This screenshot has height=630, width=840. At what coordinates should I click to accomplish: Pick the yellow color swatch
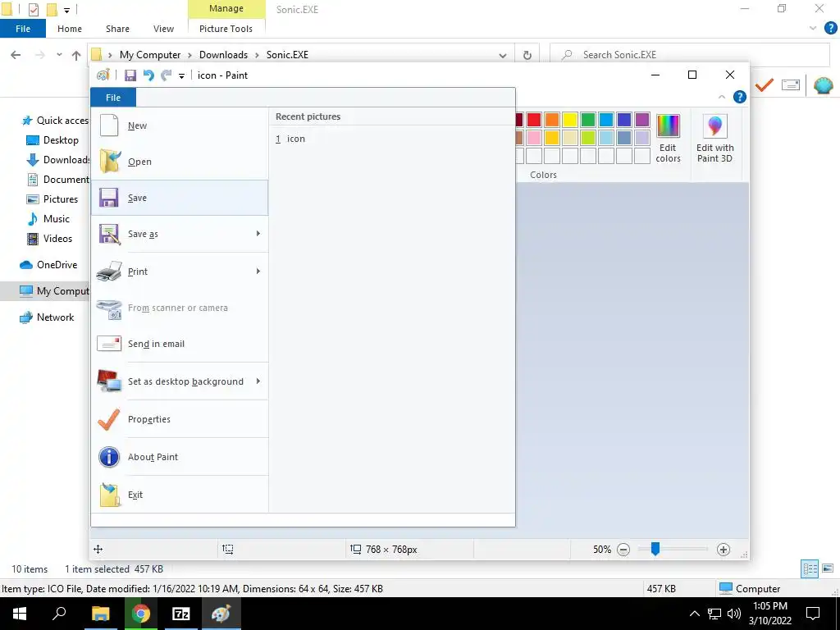click(570, 120)
